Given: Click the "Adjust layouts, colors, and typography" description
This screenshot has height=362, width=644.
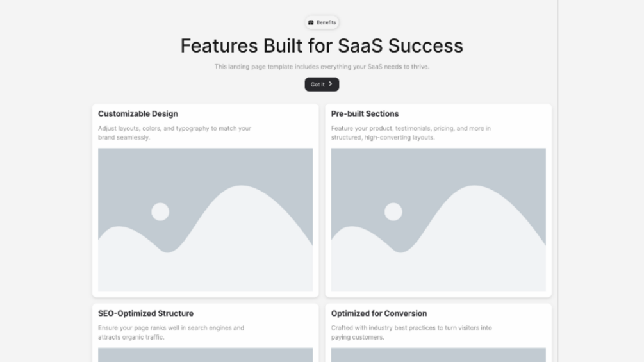Looking at the screenshot, I should [174, 133].
